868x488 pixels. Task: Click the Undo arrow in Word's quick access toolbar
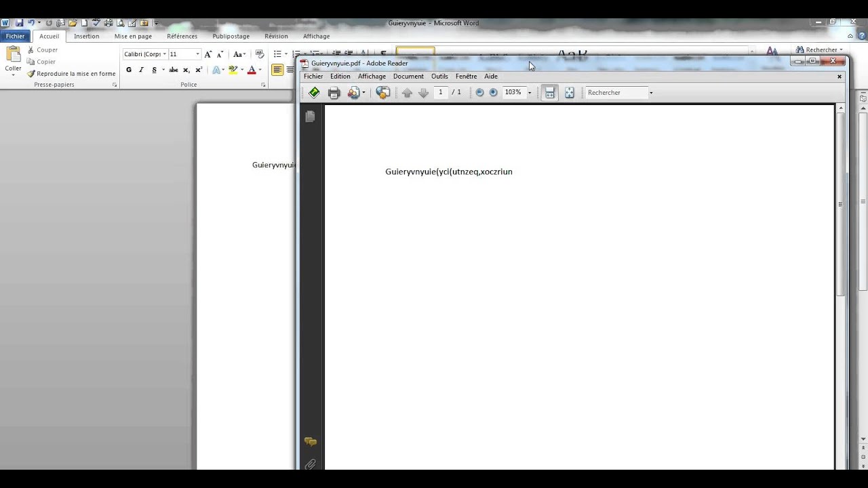tap(31, 23)
